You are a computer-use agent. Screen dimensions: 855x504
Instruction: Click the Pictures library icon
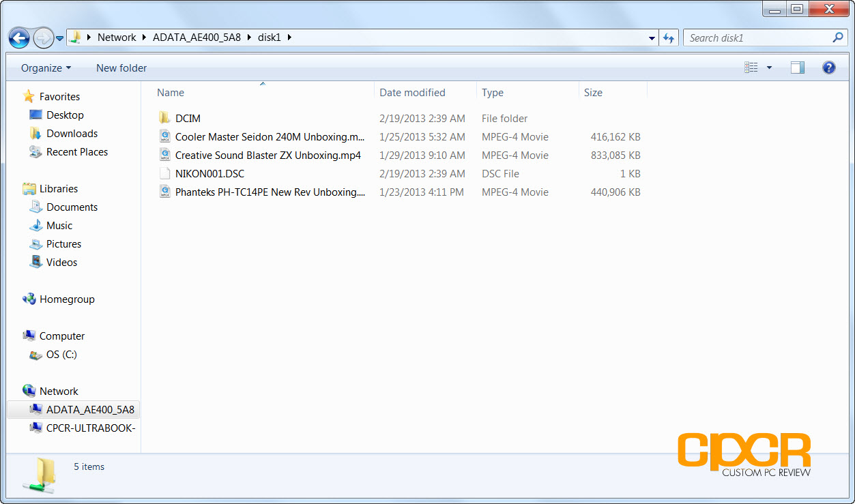(x=35, y=243)
